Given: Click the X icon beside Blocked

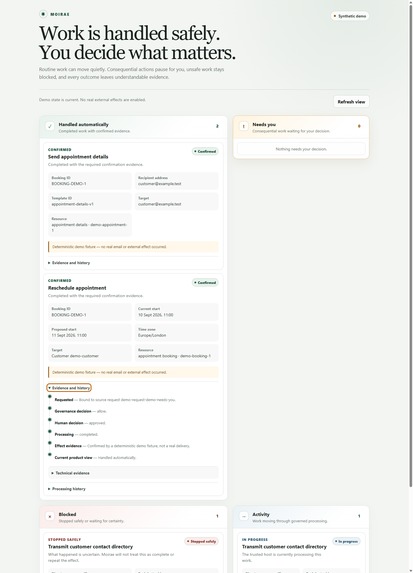Looking at the screenshot, I should coord(50,516).
